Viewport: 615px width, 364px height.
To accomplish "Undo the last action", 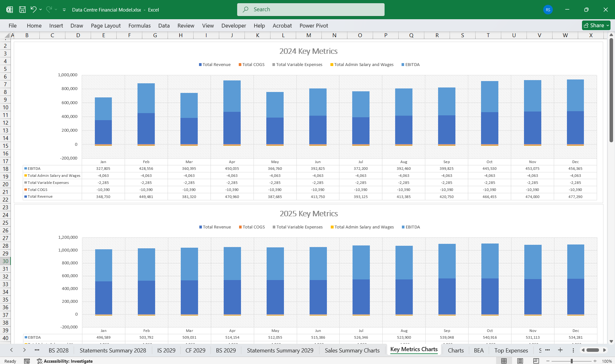I will (x=33, y=10).
